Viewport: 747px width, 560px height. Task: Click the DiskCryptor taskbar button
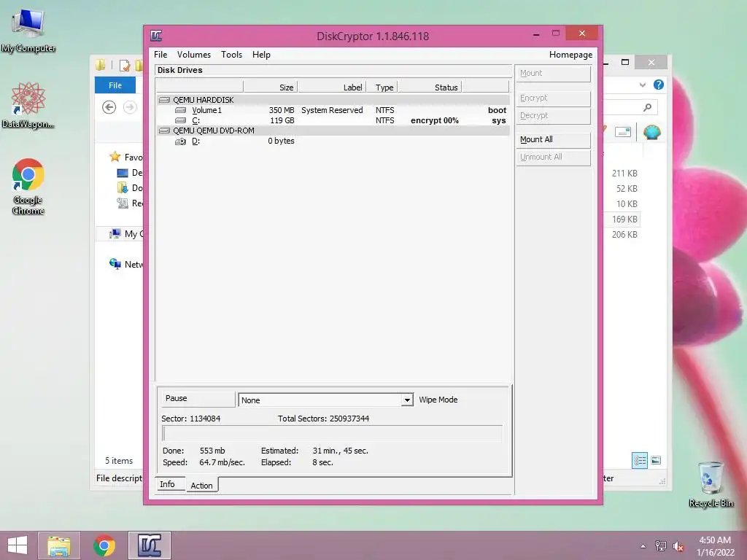point(150,545)
